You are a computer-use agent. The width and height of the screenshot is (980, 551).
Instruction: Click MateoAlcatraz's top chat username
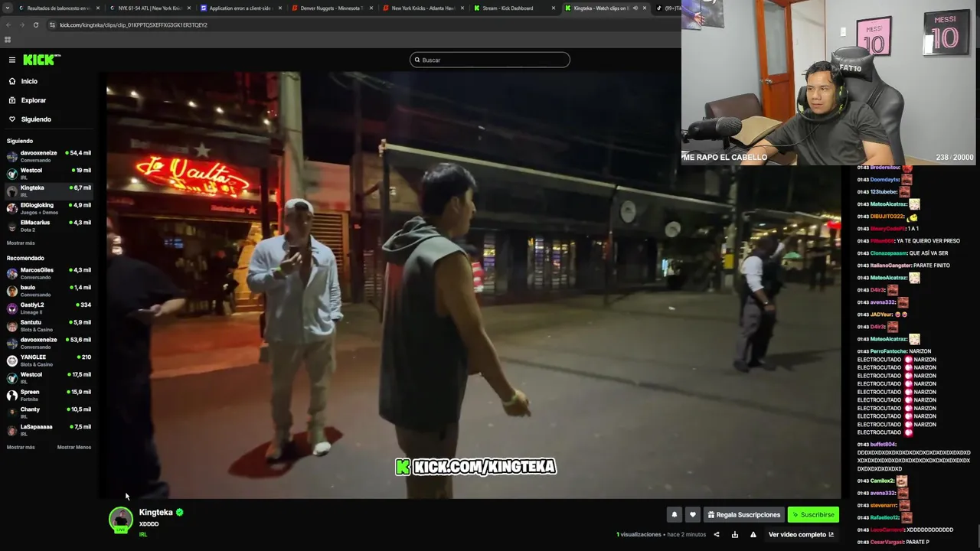(x=888, y=204)
